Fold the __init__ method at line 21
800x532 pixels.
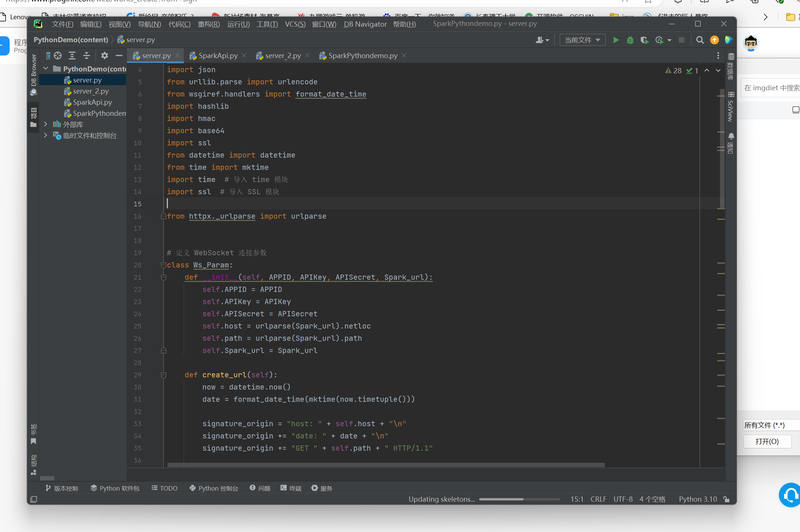163,277
